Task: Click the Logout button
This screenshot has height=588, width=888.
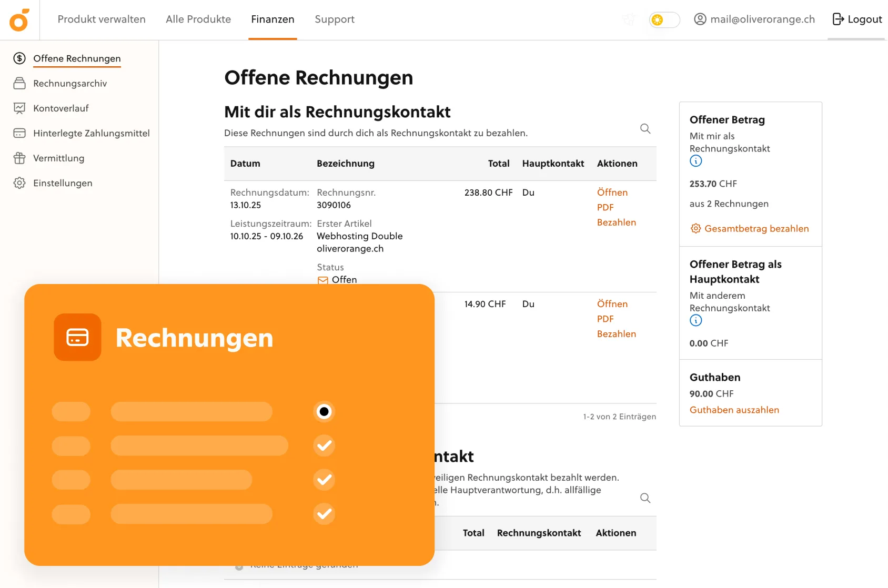Action: pyautogui.click(x=857, y=19)
